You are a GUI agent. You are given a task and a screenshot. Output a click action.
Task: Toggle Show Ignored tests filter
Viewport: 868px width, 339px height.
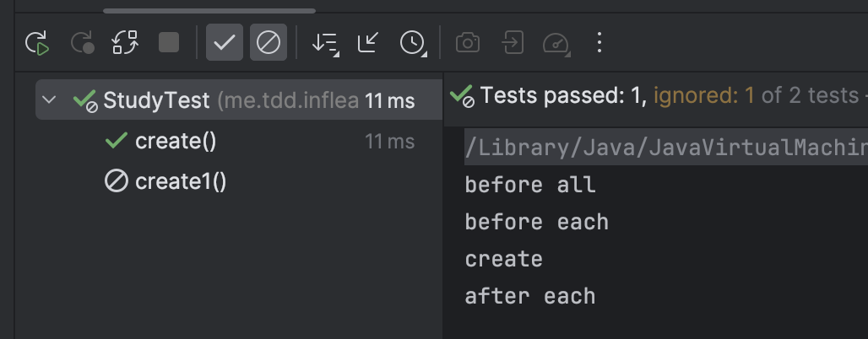click(269, 42)
